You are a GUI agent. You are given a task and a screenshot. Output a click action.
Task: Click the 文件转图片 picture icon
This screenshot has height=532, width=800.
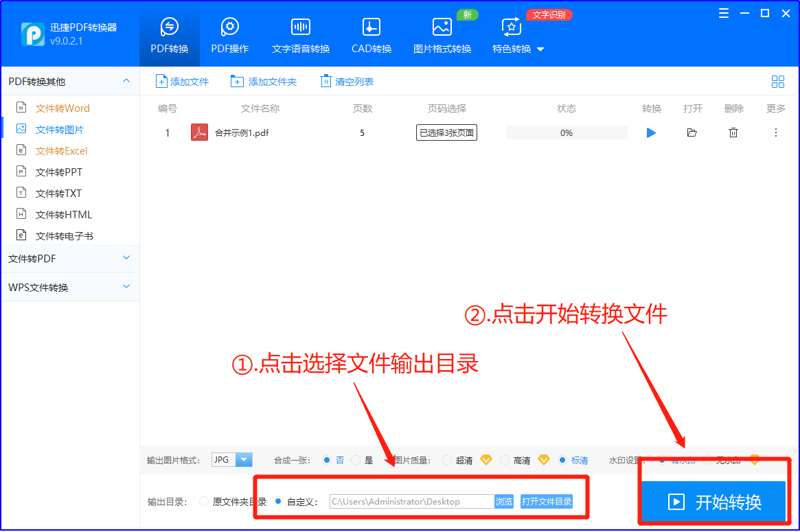pyautogui.click(x=21, y=128)
